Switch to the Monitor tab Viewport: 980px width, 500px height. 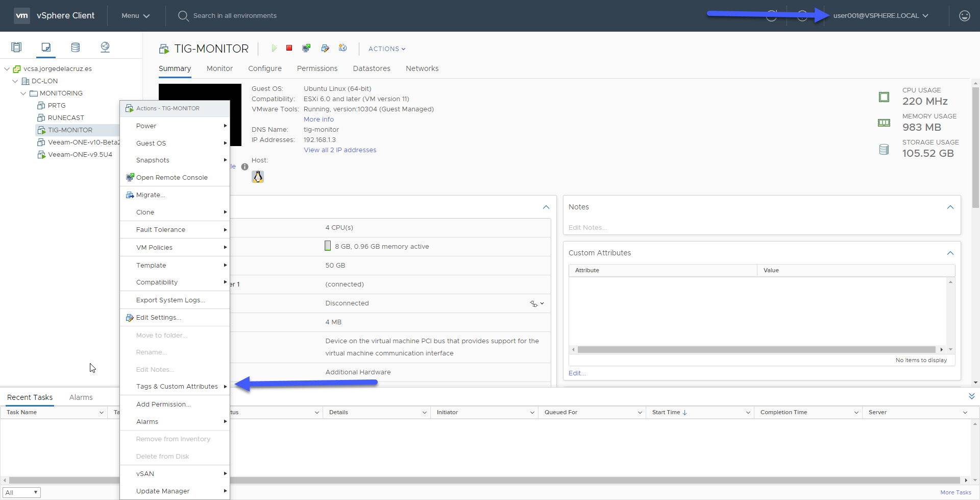219,68
